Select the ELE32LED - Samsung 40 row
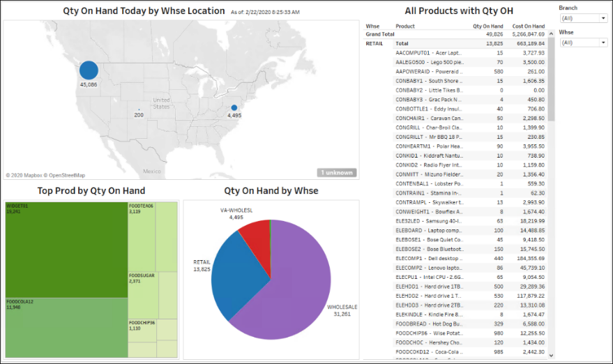This screenshot has width=613, height=364. coord(470,221)
